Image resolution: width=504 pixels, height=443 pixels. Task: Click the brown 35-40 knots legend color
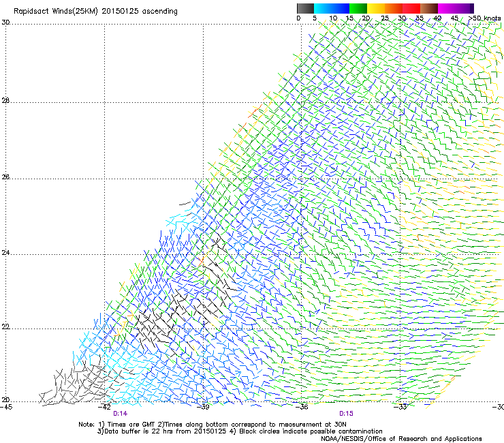[429, 8]
